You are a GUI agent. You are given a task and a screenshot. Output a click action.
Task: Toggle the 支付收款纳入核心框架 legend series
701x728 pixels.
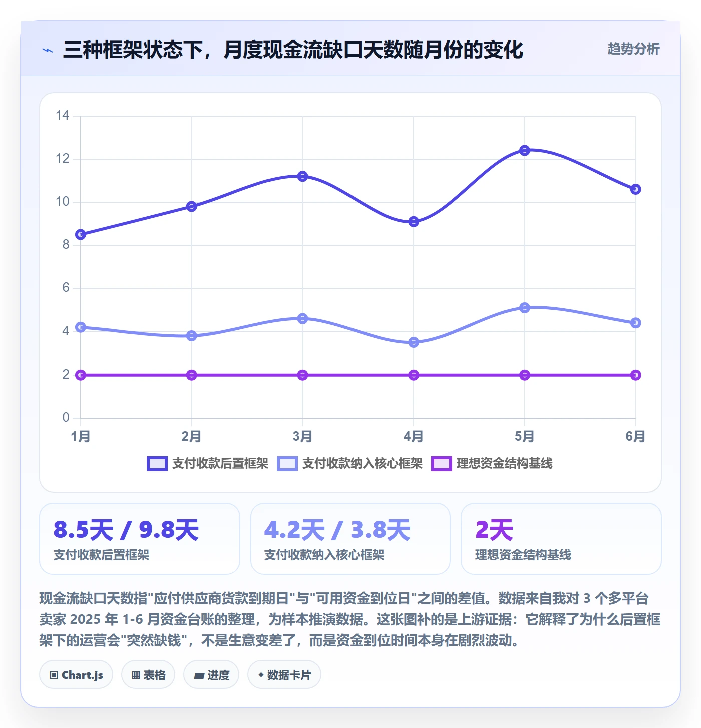coord(350,464)
